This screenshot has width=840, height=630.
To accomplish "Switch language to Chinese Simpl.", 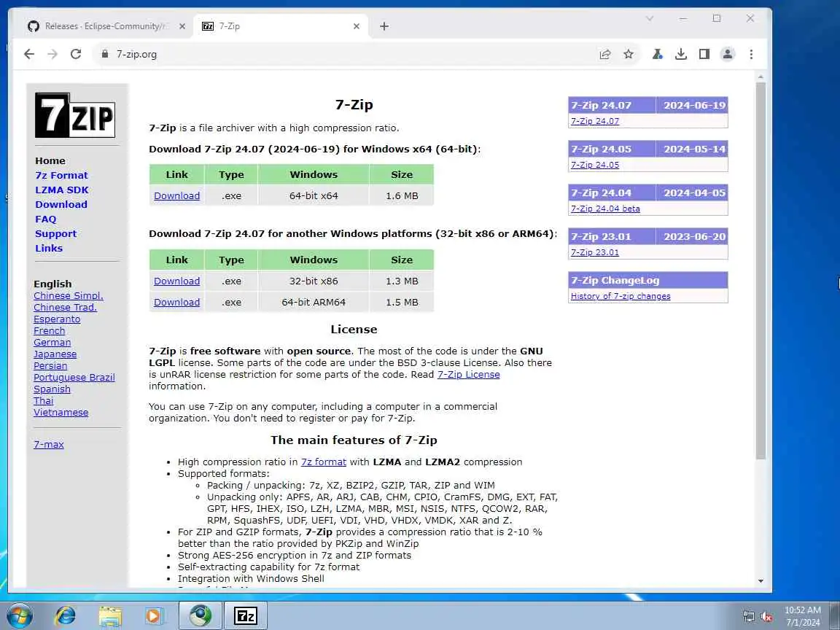I will pos(69,296).
